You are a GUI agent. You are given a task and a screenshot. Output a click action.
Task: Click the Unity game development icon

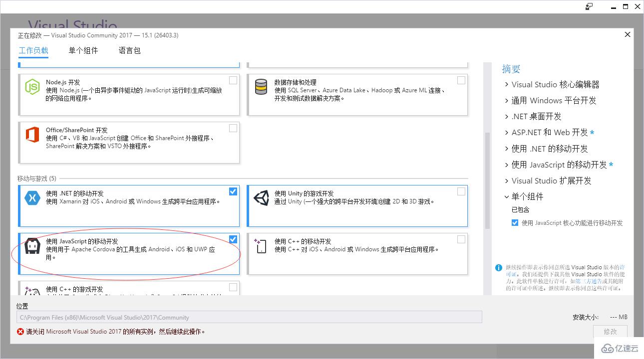click(261, 198)
